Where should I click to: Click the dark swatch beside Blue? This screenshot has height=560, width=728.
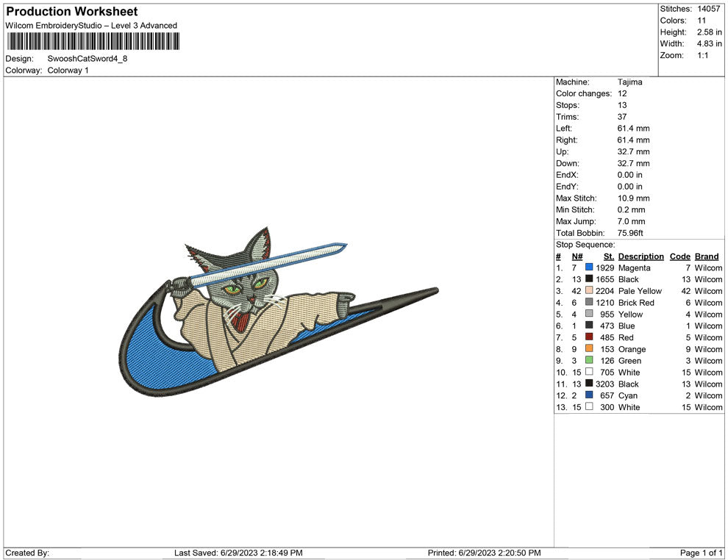tap(589, 326)
